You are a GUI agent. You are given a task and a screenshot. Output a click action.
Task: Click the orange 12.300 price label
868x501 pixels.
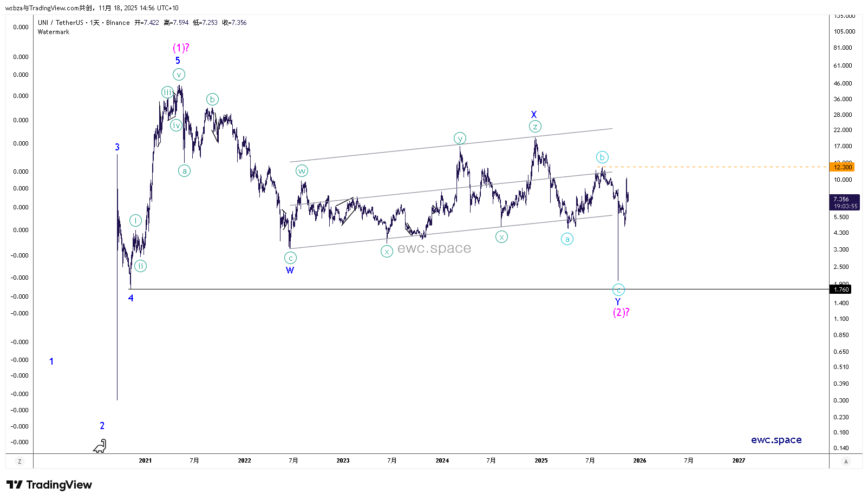pyautogui.click(x=843, y=167)
